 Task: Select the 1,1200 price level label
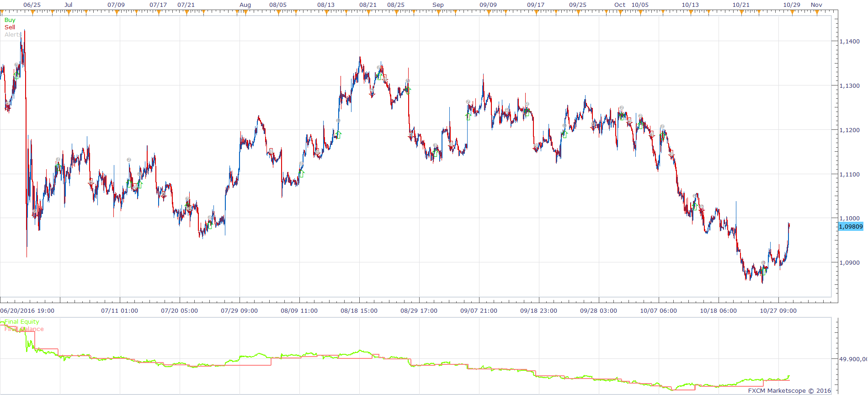tap(849, 130)
